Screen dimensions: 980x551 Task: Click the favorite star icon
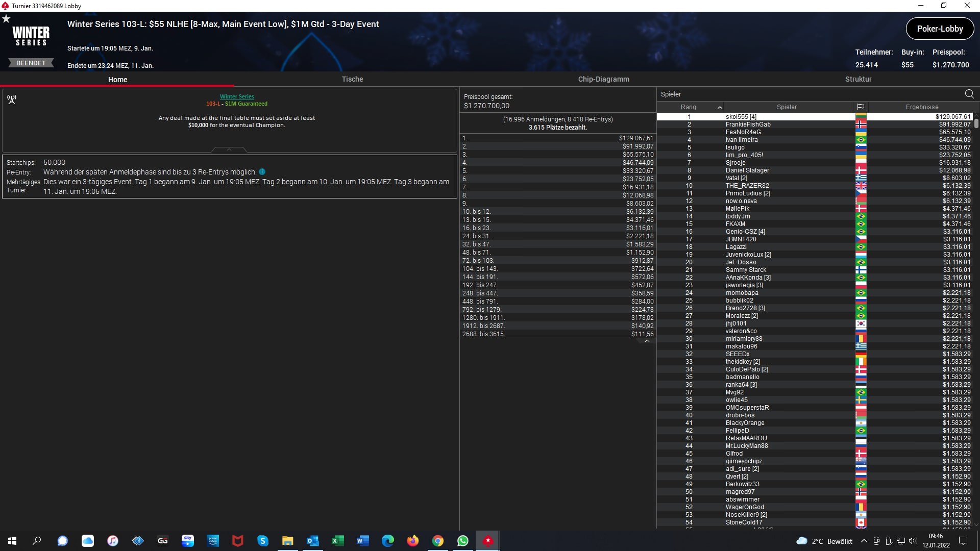pyautogui.click(x=6, y=19)
